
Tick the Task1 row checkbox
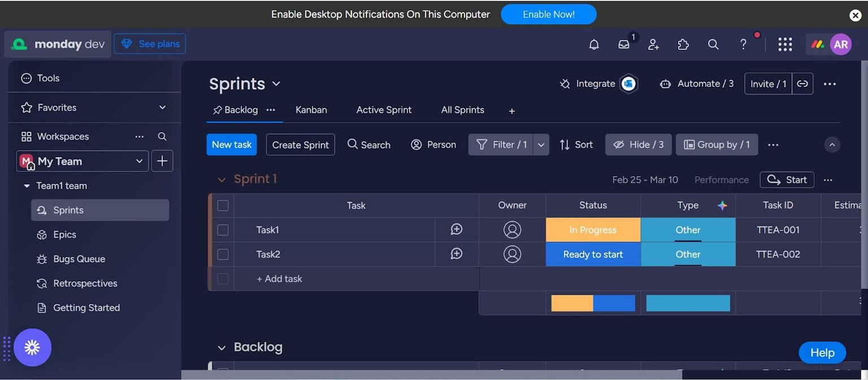[223, 230]
